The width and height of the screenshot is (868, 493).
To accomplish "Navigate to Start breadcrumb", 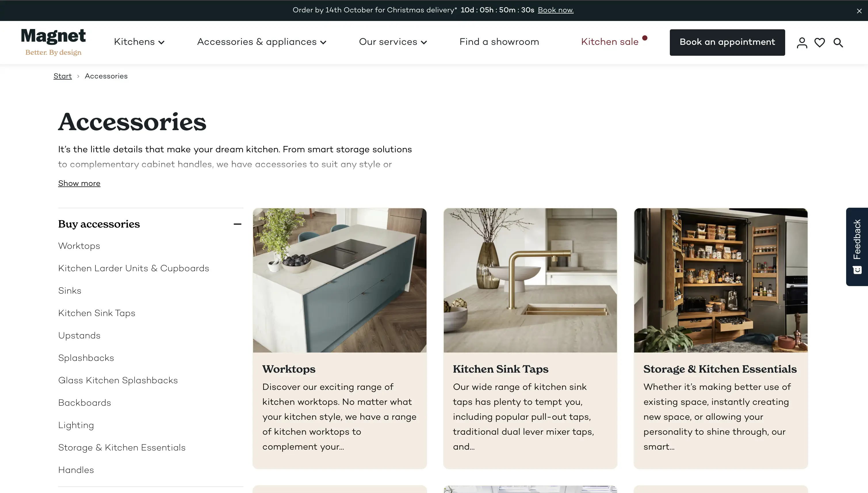I will click(x=62, y=76).
